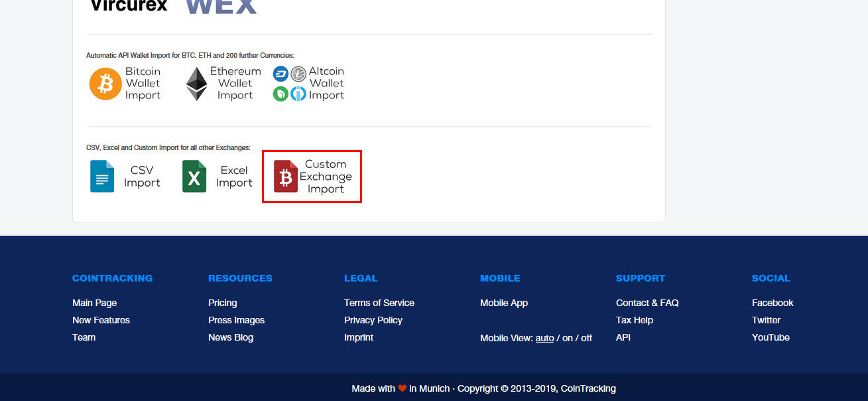
Task: Click the copyright CoinTracking text
Action: pyautogui.click(x=536, y=388)
